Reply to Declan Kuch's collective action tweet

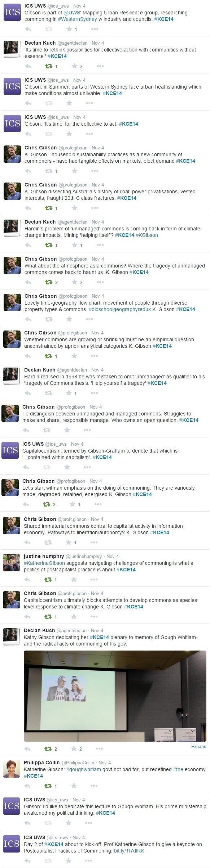pyautogui.click(x=29, y=66)
